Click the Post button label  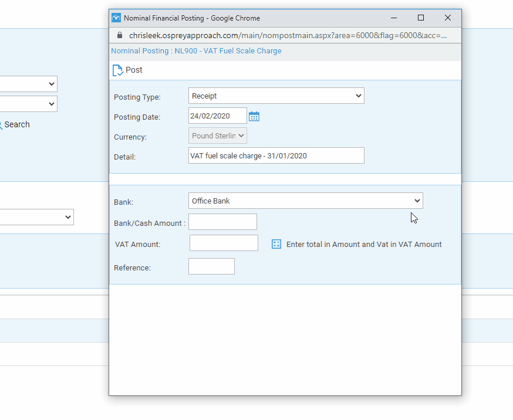pos(134,70)
